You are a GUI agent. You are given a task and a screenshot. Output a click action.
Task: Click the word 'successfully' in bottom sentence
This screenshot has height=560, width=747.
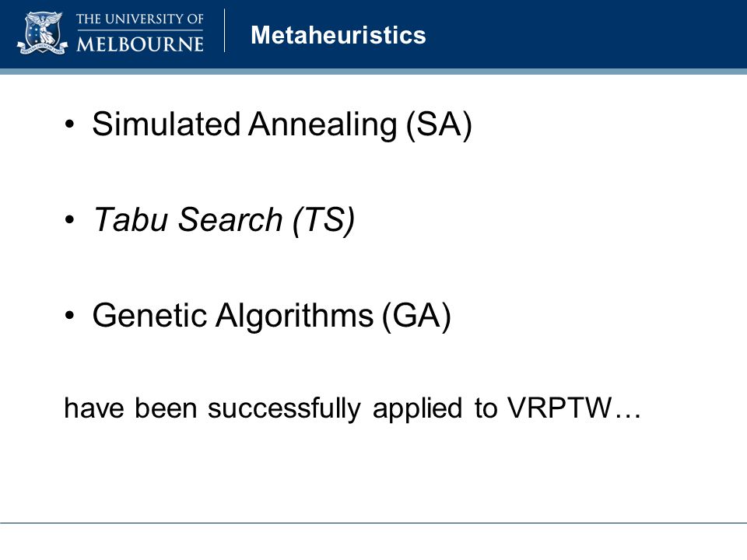point(285,410)
